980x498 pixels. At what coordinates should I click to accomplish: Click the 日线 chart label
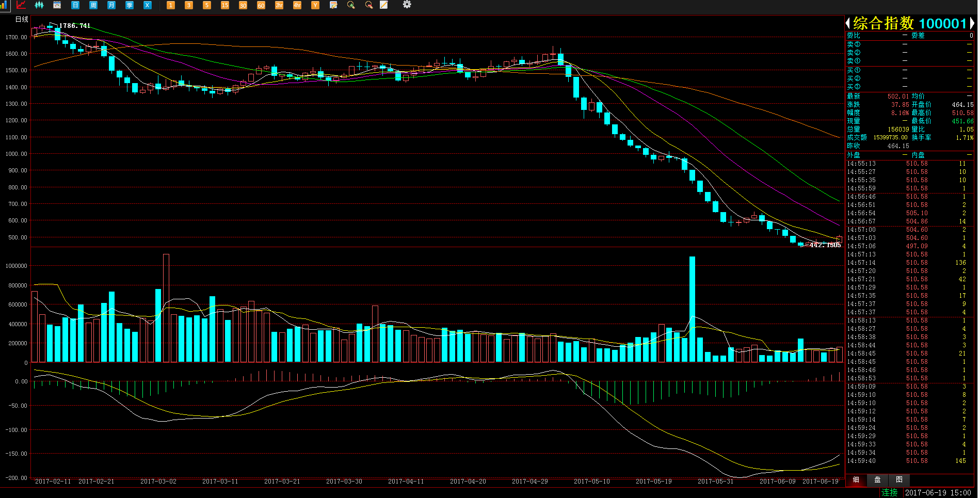pyautogui.click(x=22, y=20)
